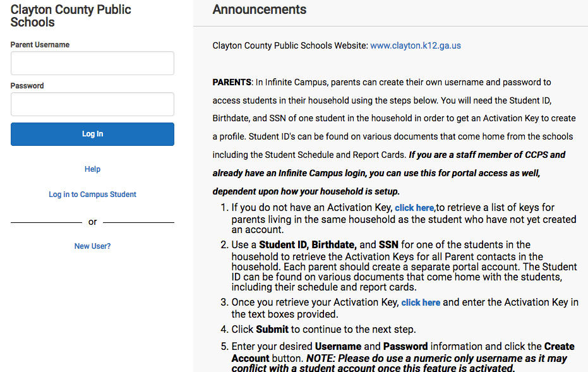Click into the Password input box
588x372 pixels.
tap(92, 104)
